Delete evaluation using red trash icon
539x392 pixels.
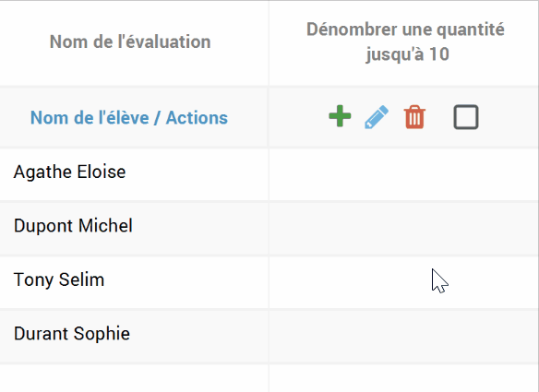(414, 117)
